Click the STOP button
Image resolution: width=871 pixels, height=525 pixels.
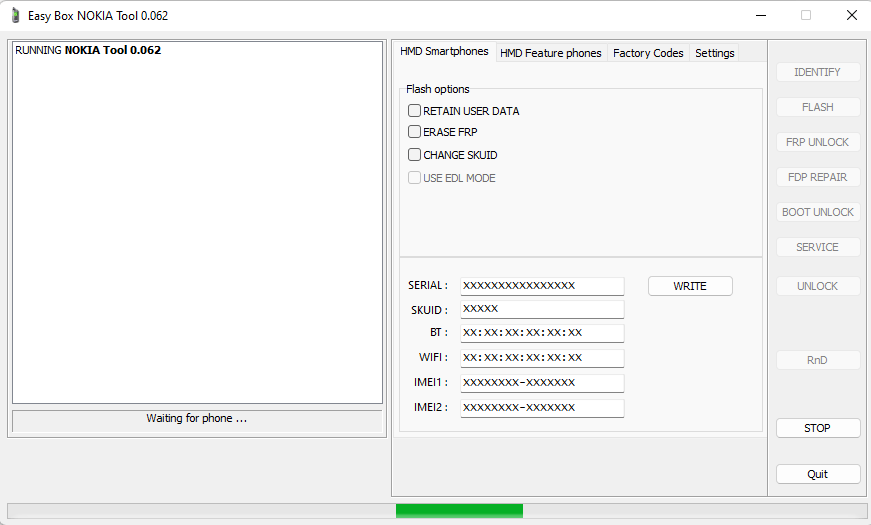817,428
